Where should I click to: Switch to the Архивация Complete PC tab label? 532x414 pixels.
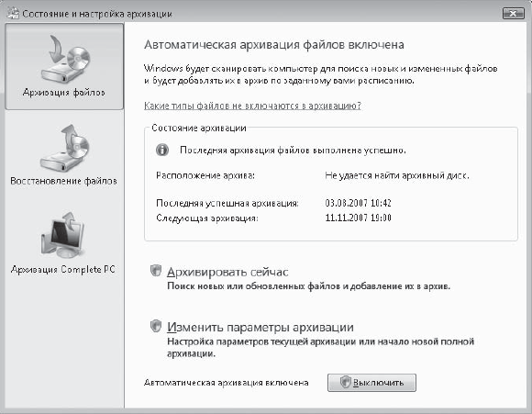click(63, 270)
